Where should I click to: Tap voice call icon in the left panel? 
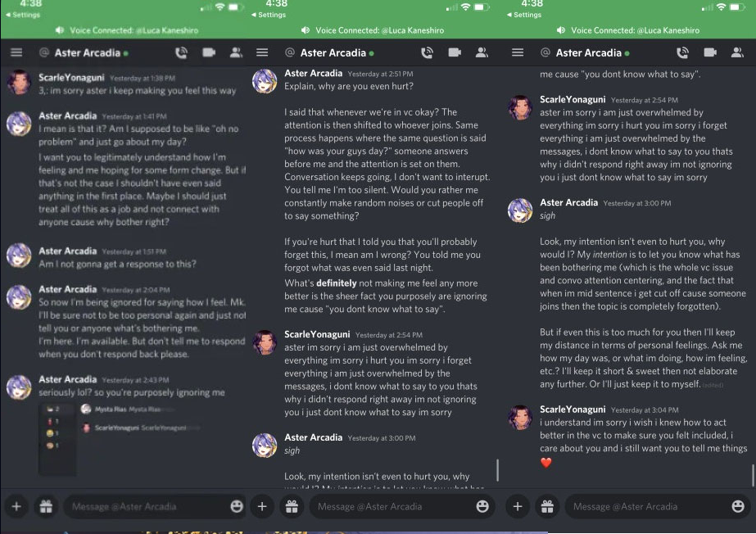click(x=181, y=52)
